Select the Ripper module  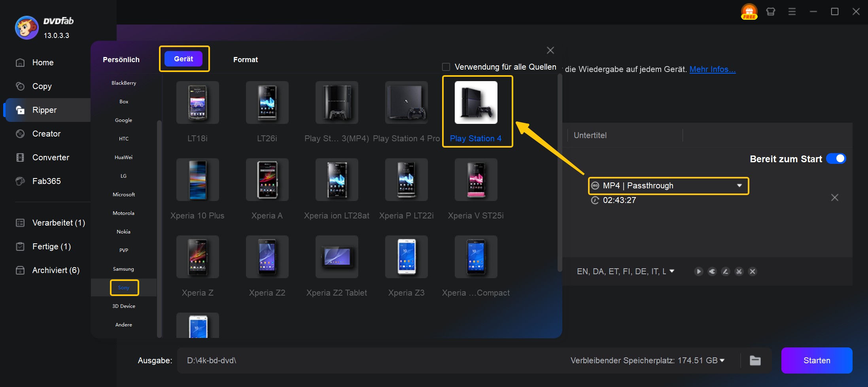pyautogui.click(x=47, y=110)
